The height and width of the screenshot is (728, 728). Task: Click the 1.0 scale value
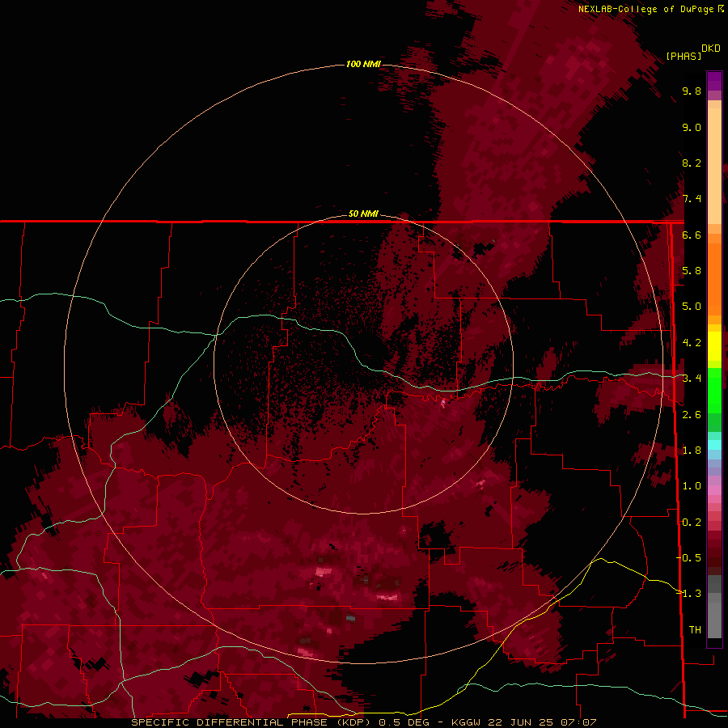click(692, 485)
